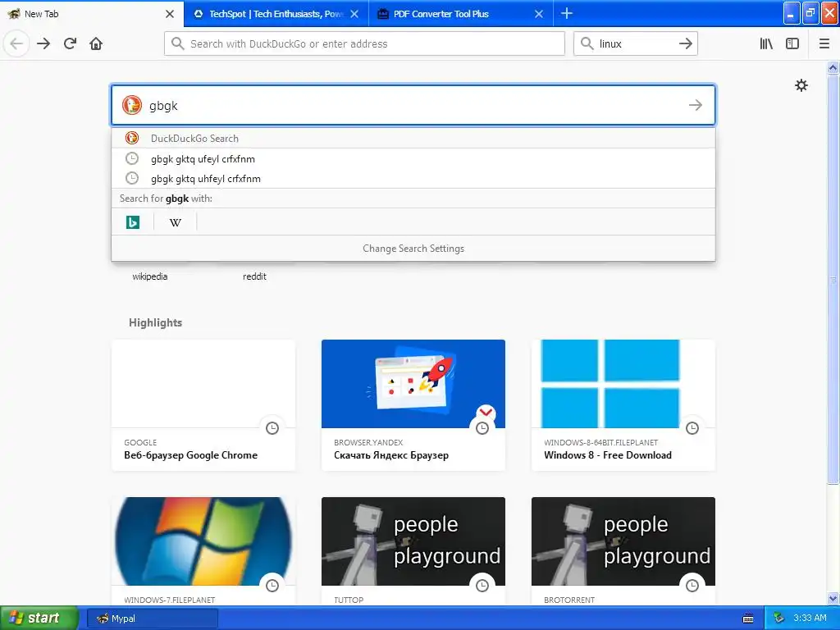
Task: Select the New Tab tab
Action: click(x=92, y=14)
